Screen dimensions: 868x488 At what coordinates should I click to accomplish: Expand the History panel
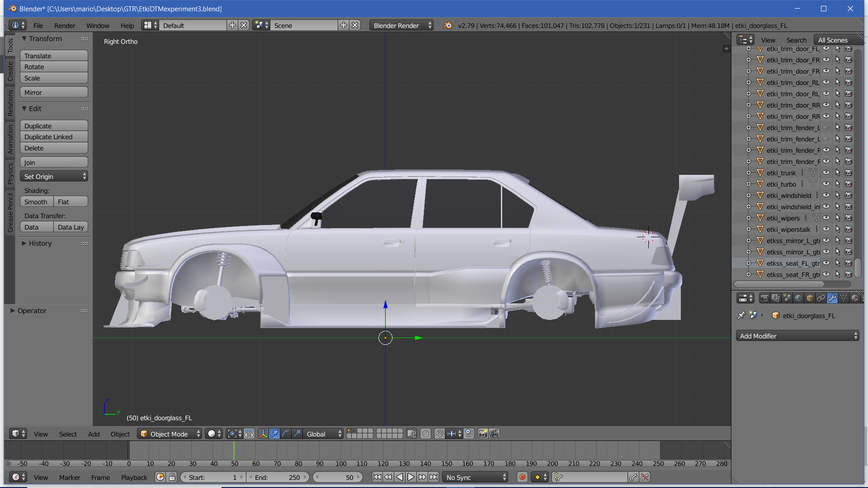(x=40, y=243)
